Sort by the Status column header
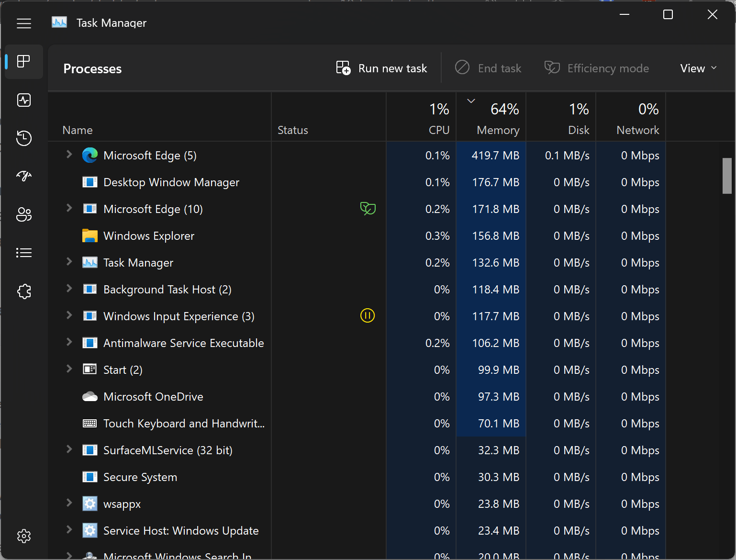Image resolution: width=736 pixels, height=560 pixels. (x=329, y=117)
